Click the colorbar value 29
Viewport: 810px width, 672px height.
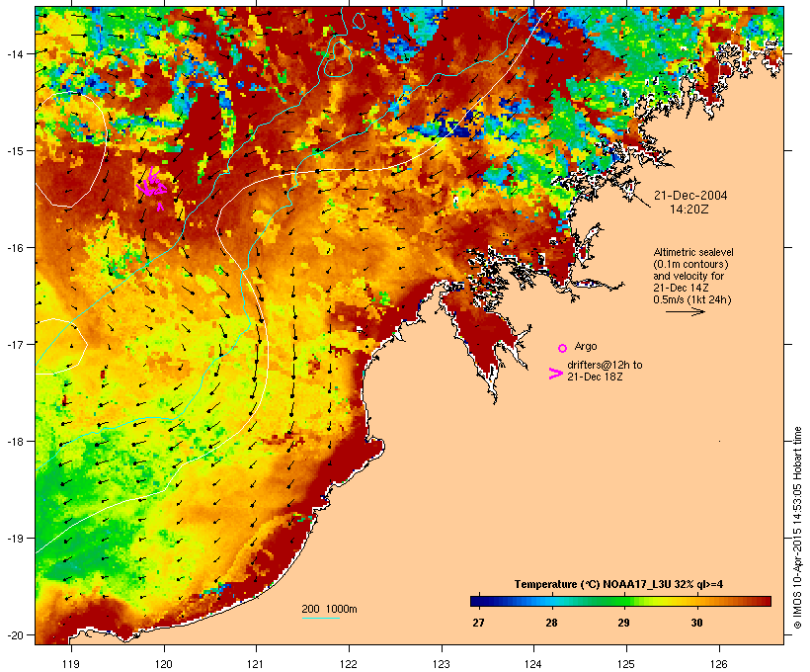click(623, 623)
